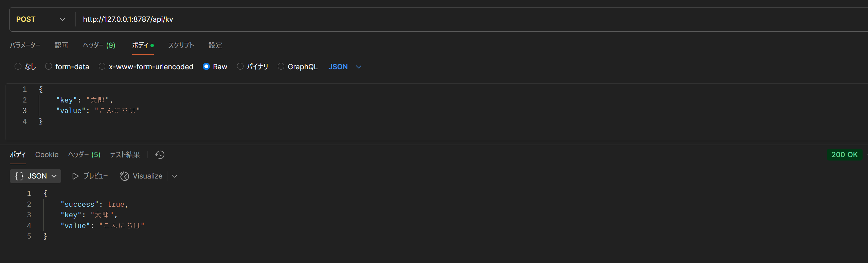Click the curly braces JSON format icon
Image resolution: width=868 pixels, height=263 pixels.
pyautogui.click(x=19, y=176)
